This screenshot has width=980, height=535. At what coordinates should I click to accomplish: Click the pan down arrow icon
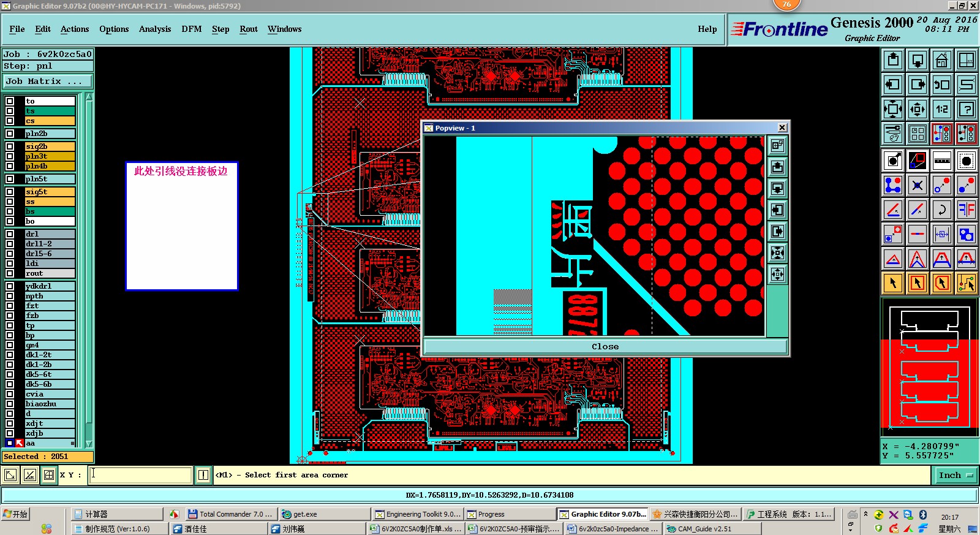[918, 60]
